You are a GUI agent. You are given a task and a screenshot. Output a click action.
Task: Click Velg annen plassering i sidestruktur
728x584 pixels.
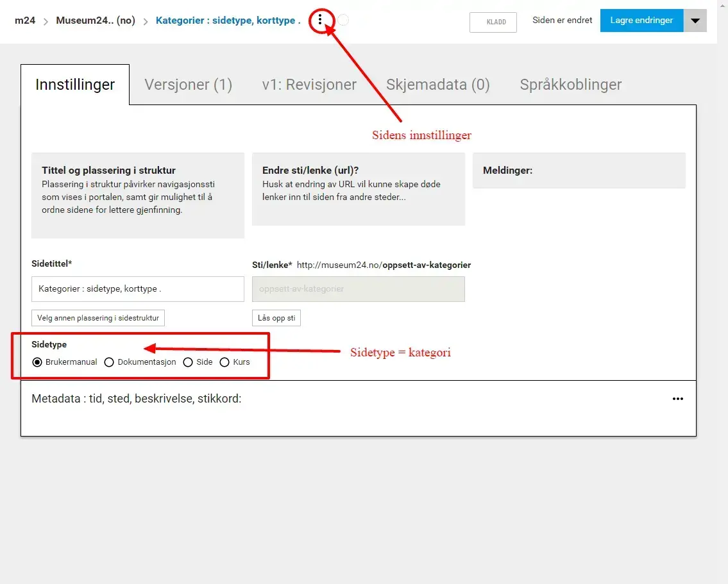pyautogui.click(x=98, y=318)
